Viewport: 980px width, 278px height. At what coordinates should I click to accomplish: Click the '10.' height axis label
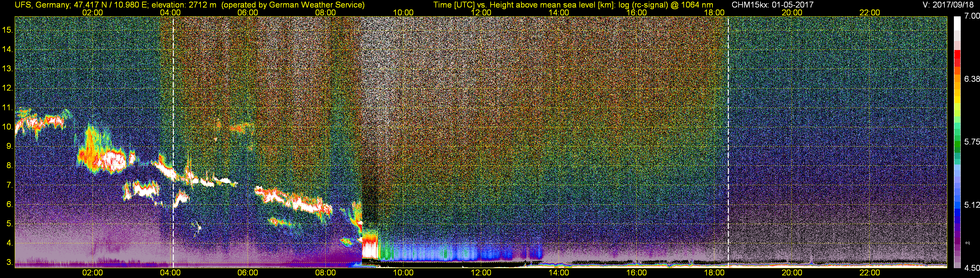pos(8,127)
